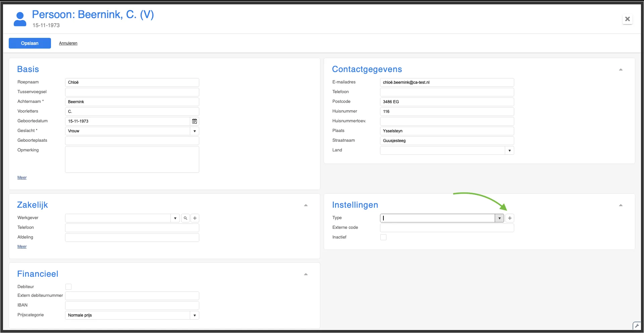The image size is (644, 333).
Task: Click the wrench icon in bottom corner
Action: point(637,326)
